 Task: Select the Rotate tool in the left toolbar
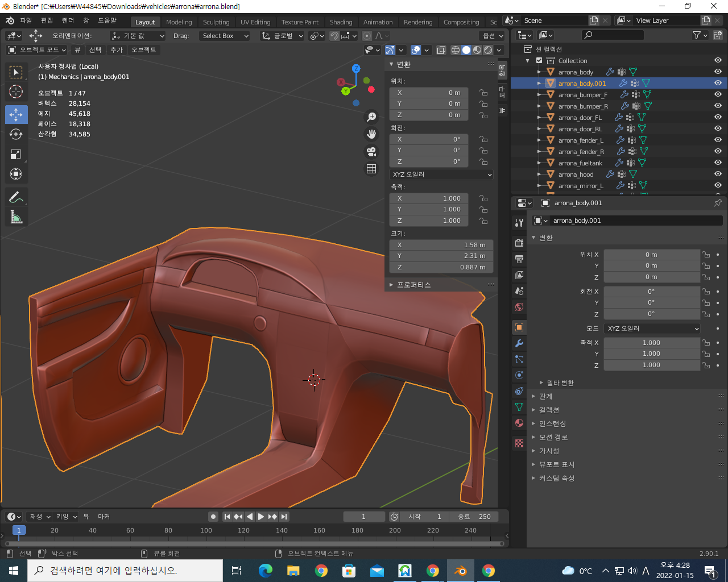[16, 134]
